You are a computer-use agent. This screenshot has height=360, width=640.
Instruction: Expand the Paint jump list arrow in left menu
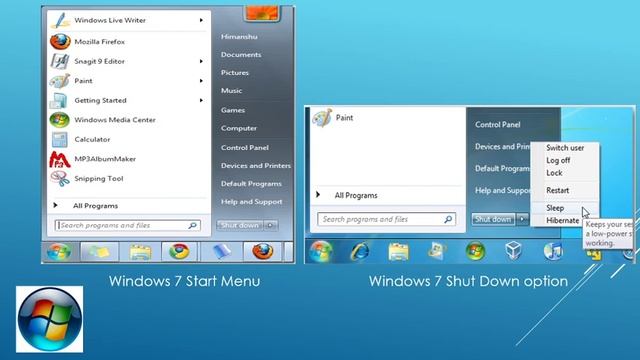[201, 81]
